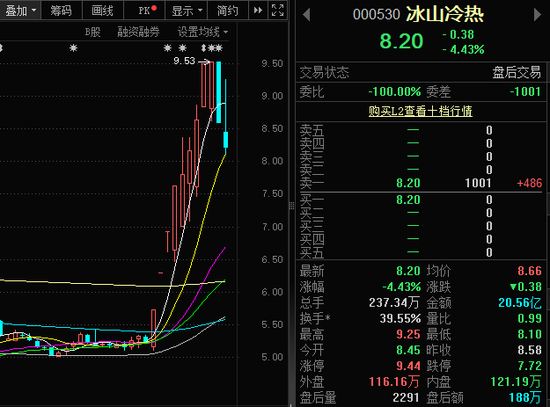Click the 今开 value 8.45
This screenshot has height=407, width=550.
[408, 350]
